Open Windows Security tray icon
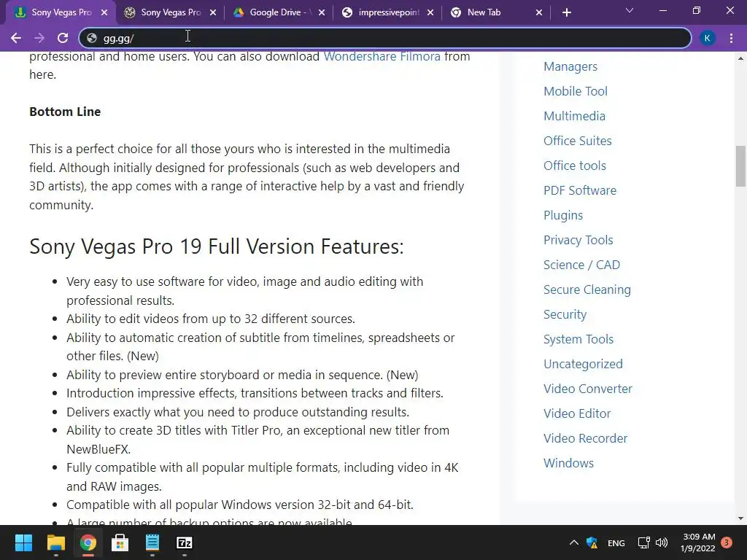This screenshot has width=747, height=560. click(592, 542)
